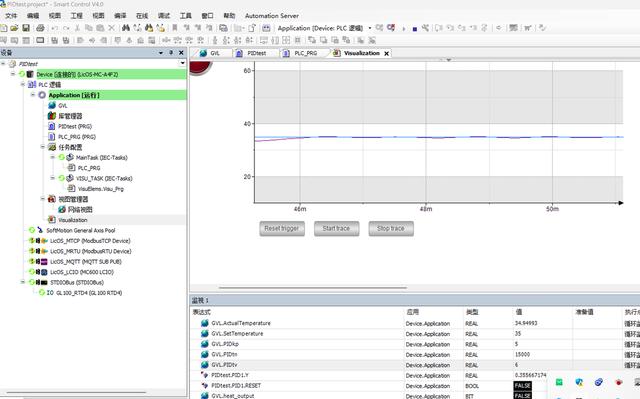Click the Stop trace button
The height and width of the screenshot is (399, 640).
coord(391,228)
